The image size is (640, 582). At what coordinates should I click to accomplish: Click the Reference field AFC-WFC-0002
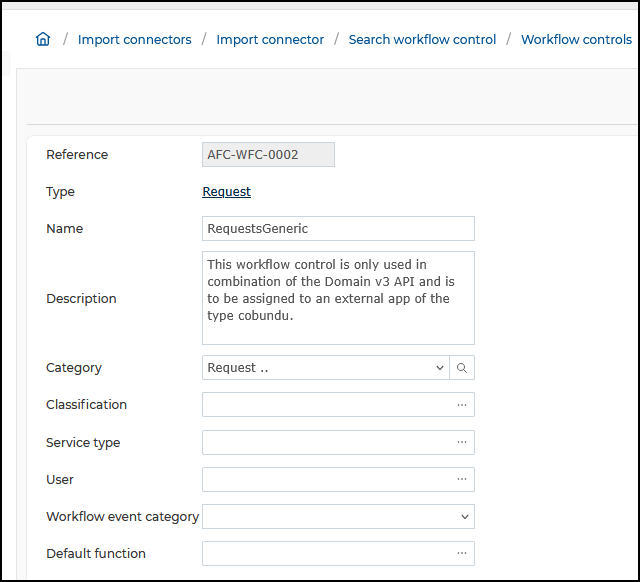pyautogui.click(x=268, y=155)
